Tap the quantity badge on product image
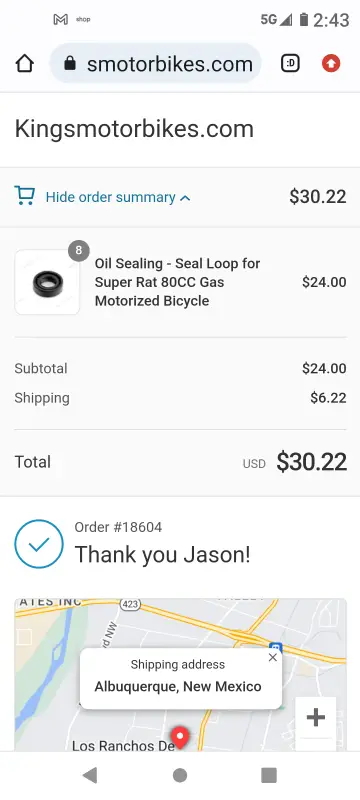The height and width of the screenshot is (800, 360). coord(79,251)
